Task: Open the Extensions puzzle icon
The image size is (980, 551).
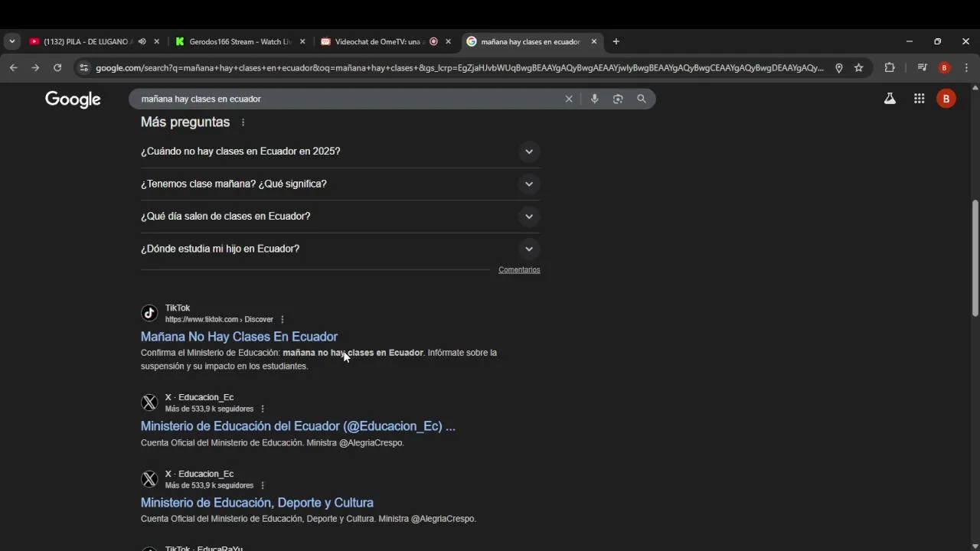Action: click(890, 68)
